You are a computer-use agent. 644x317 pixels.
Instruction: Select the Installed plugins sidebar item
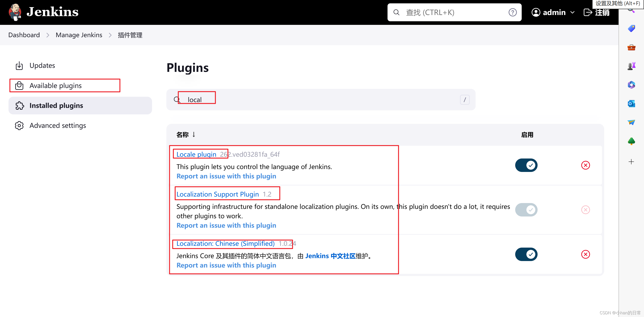[x=80, y=106]
